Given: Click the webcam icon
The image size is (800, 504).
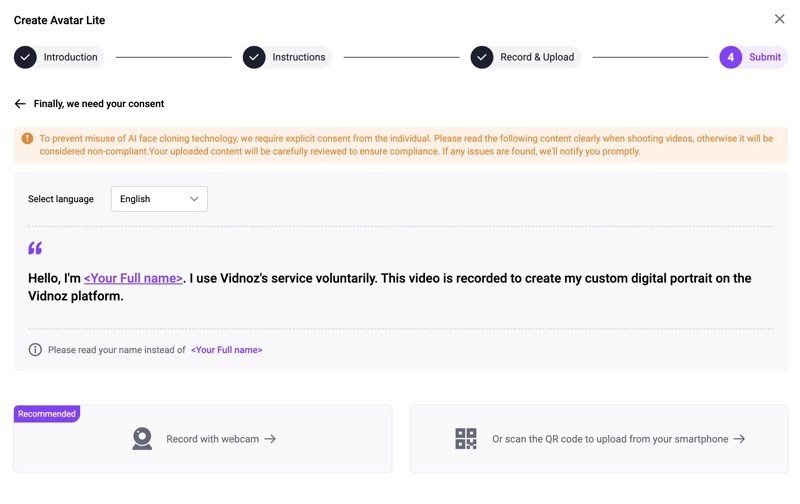Looking at the screenshot, I should tap(142, 438).
